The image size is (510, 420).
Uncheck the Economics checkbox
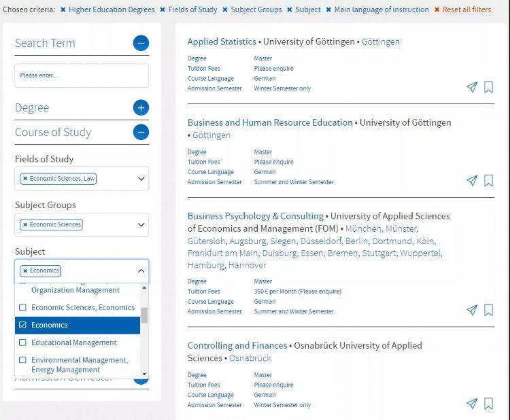[22, 325]
